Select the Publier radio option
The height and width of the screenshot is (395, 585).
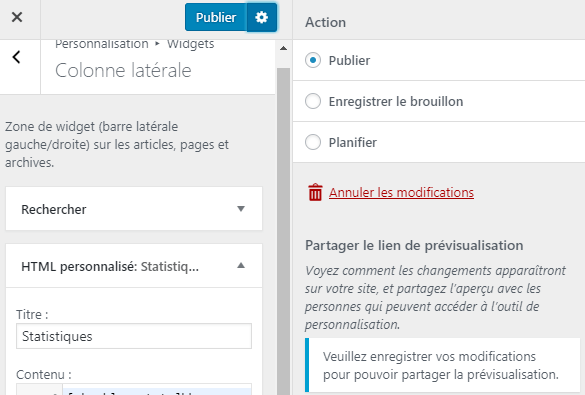click(x=313, y=60)
